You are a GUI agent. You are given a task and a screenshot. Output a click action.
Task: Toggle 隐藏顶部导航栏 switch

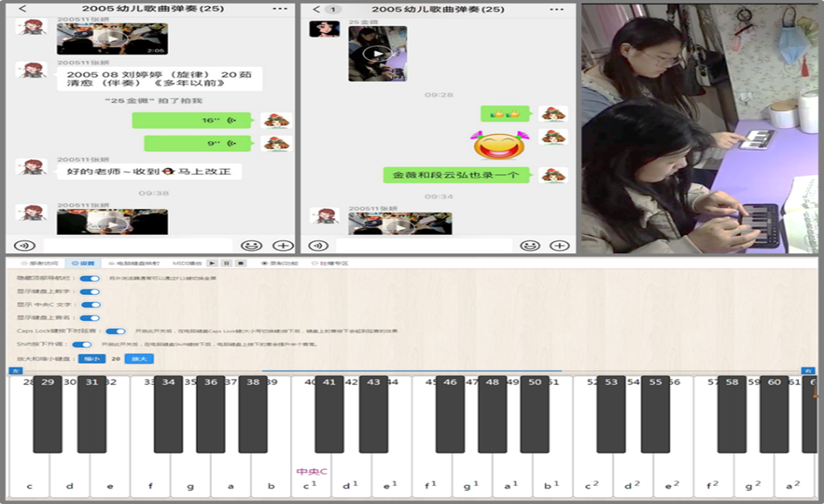click(90, 279)
